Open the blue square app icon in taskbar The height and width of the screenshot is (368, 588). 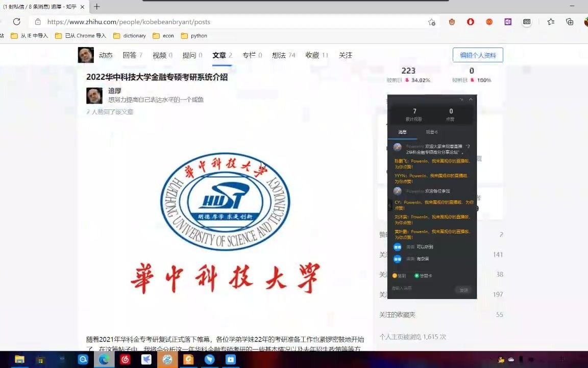pyautogui.click(x=230, y=360)
